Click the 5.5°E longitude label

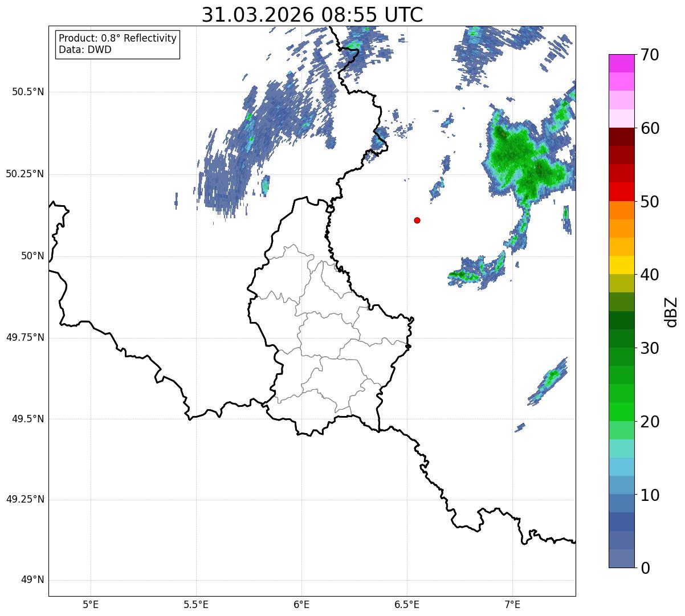pos(196,605)
